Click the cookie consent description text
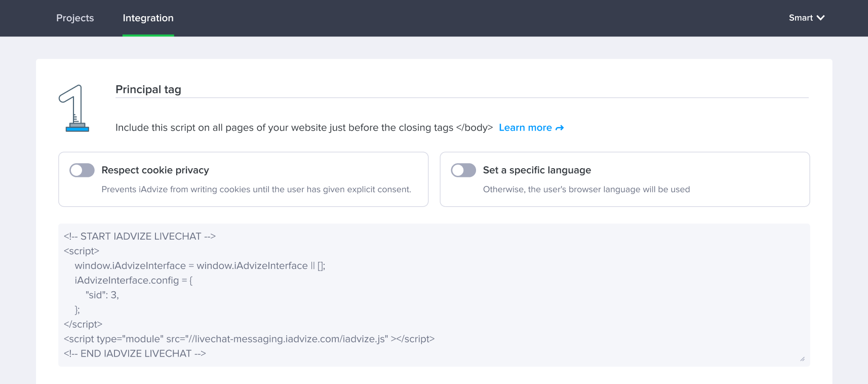Image resolution: width=868 pixels, height=384 pixels. [256, 189]
